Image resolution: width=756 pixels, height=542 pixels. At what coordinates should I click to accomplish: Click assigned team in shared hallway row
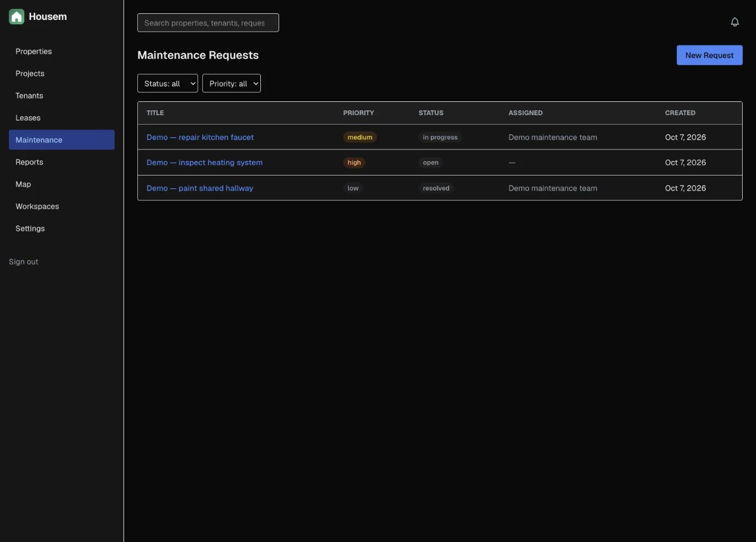click(553, 188)
